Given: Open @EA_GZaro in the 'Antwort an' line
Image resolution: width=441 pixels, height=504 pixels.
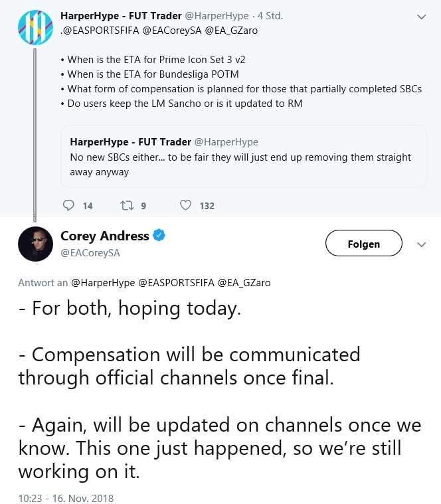Looking at the screenshot, I should (244, 282).
